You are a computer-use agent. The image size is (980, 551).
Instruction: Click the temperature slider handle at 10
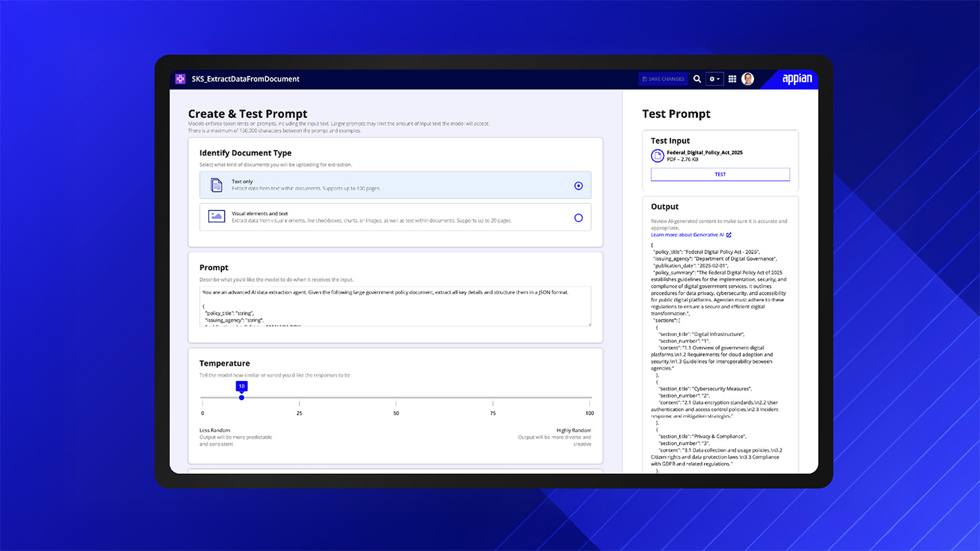[241, 397]
